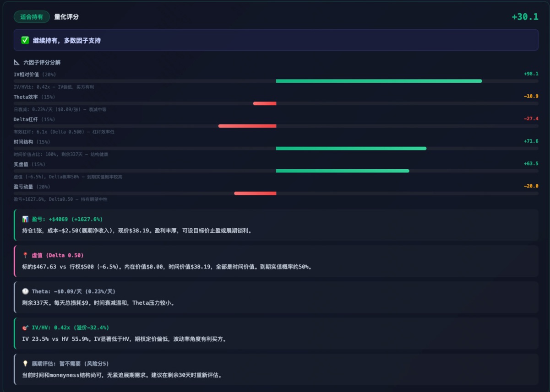This screenshot has width=550, height=392.
Task: Click the IV相对价值 green score bar
Action: tap(379, 81)
